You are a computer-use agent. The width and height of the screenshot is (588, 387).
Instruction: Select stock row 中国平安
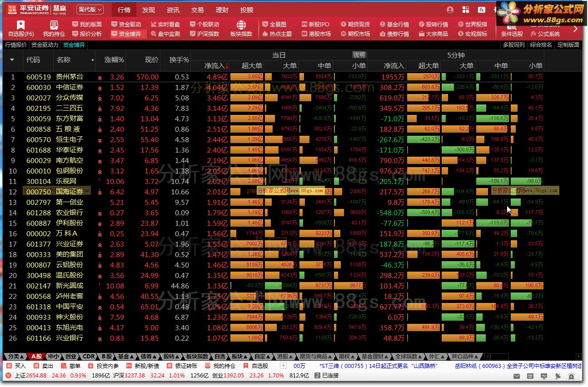(273, 307)
